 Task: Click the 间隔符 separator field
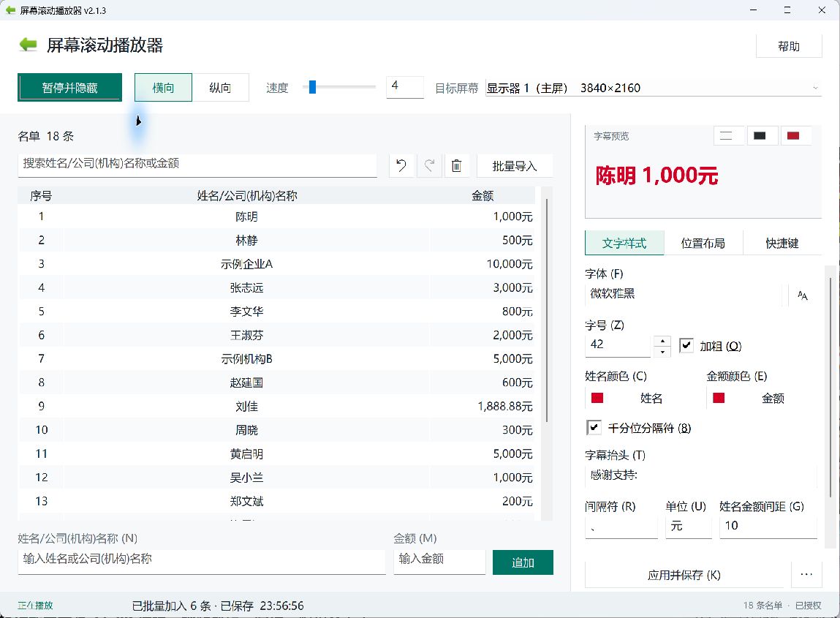click(621, 527)
